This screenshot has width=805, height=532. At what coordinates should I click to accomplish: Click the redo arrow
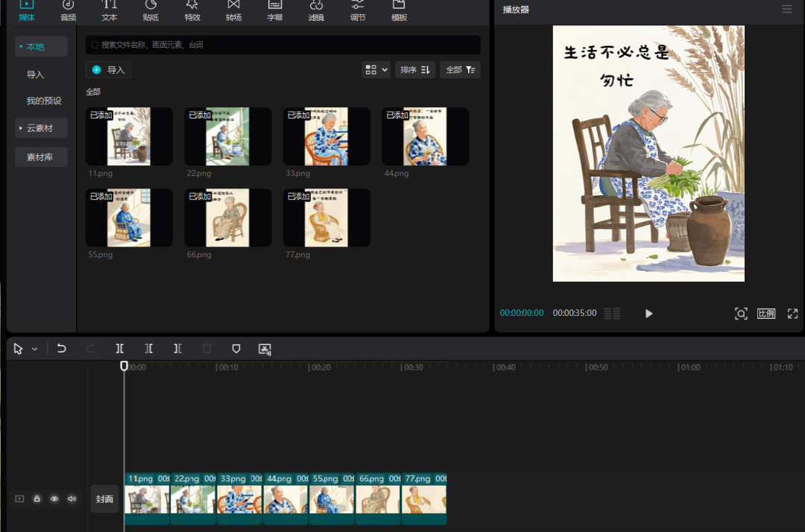click(x=90, y=349)
